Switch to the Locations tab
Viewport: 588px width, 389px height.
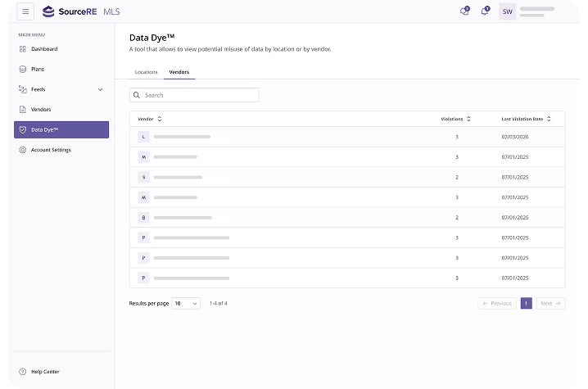coord(146,72)
